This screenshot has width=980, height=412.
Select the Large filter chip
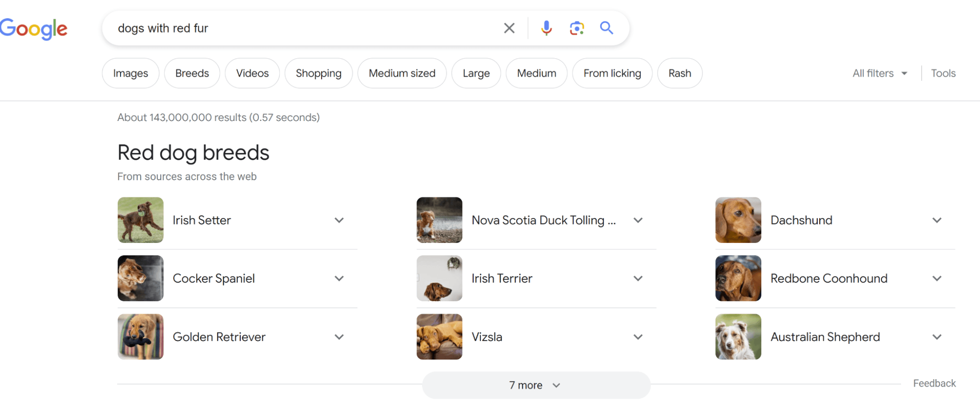coord(476,73)
